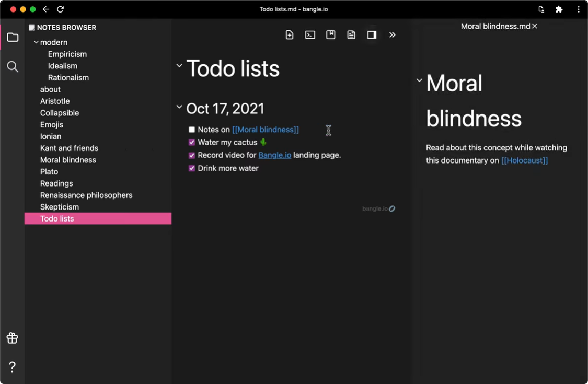Open 'Kant and friends' note from list
Screen dimensions: 588x384
69,148
